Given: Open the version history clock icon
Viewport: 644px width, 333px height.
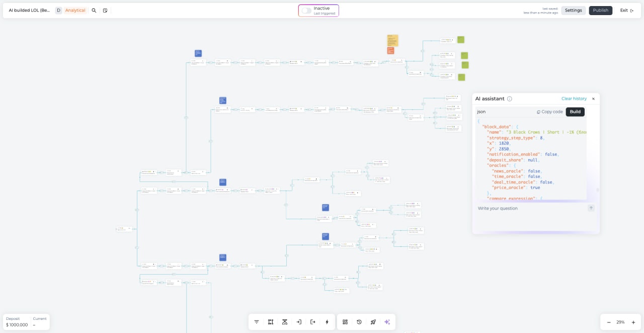Looking at the screenshot, I should point(359,321).
